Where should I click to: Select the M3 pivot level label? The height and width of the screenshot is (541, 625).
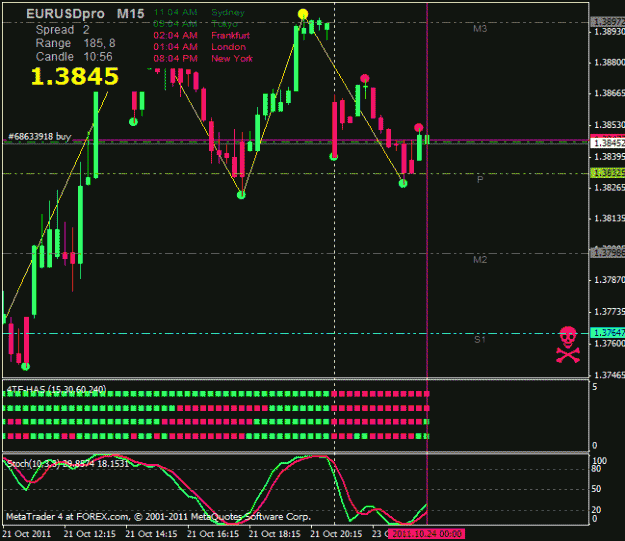point(480,29)
